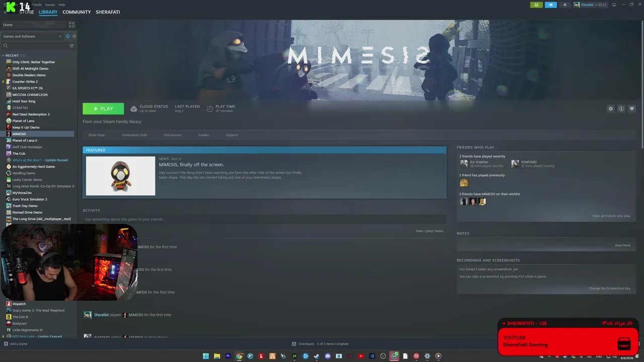This screenshot has height=362, width=644.
Task: Open MIMESIS Community Hub link
Action: (134, 135)
